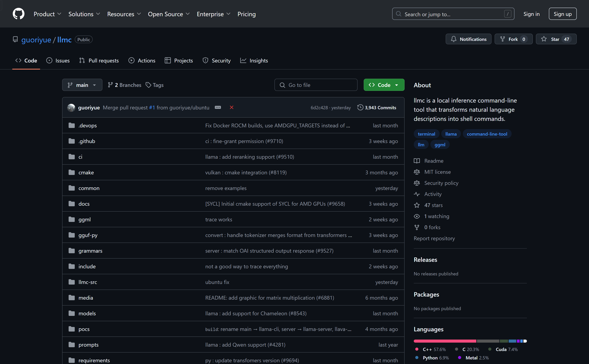This screenshot has height=364, width=589.
Task: Click the prompts folder icon
Action: [71, 344]
